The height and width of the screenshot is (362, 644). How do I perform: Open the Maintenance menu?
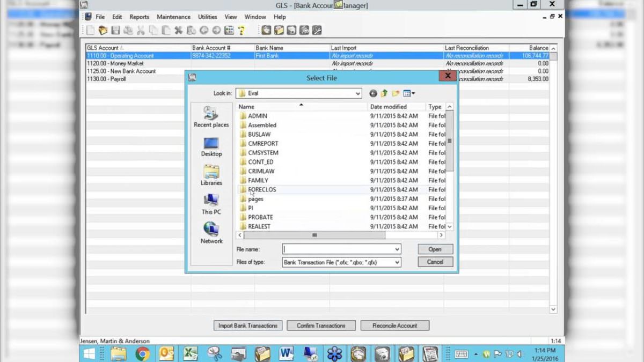[173, 17]
